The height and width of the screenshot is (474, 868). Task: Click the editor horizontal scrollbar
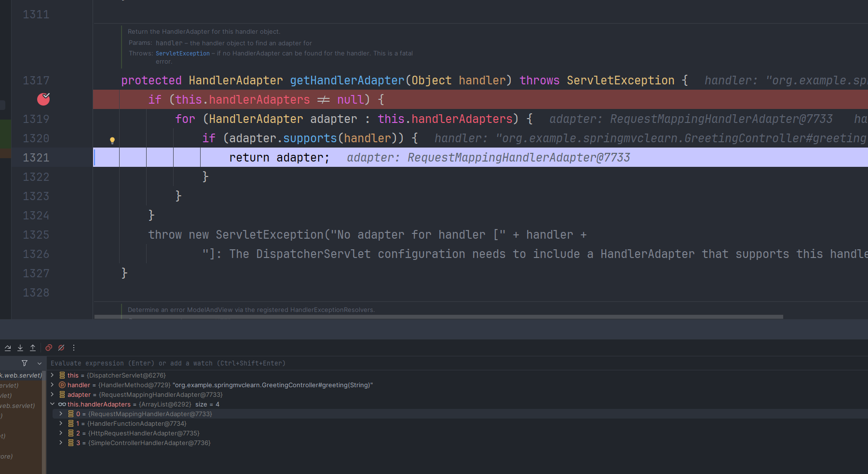[439, 317]
